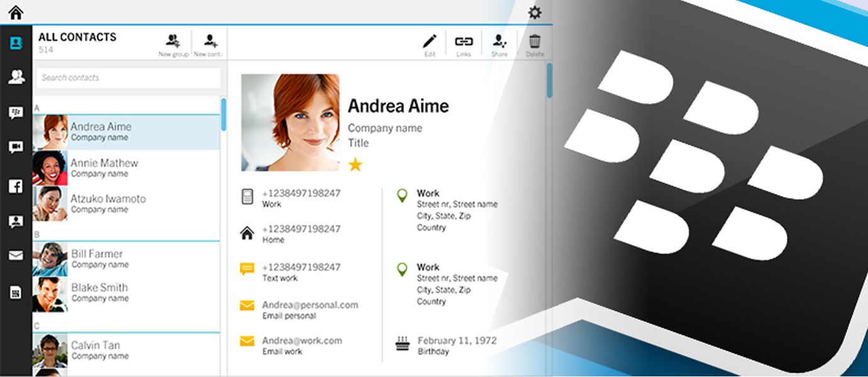Select Blake Smith in the contact list
Image resolution: width=868 pixels, height=377 pixels.
tap(126, 293)
